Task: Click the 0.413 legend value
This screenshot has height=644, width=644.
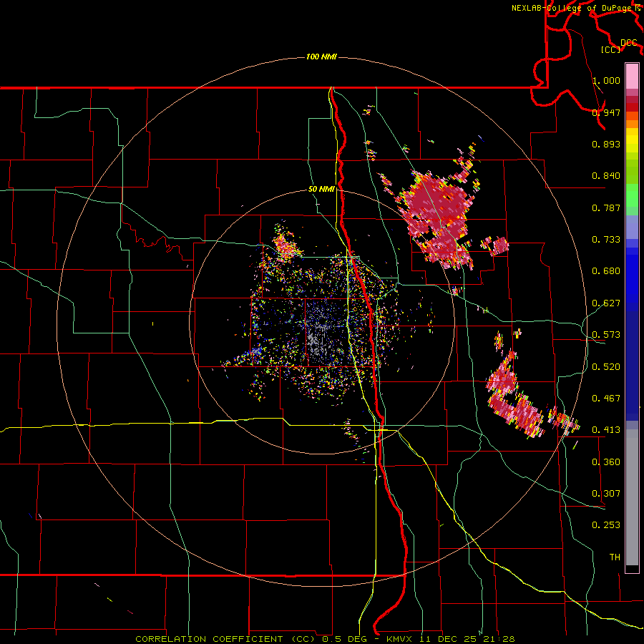Action: 606,430
